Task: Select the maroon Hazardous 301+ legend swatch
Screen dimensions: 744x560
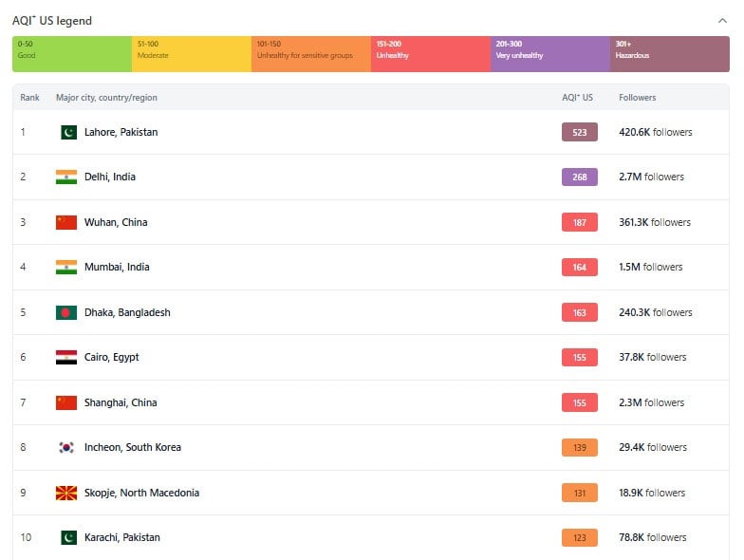Action: click(x=670, y=54)
